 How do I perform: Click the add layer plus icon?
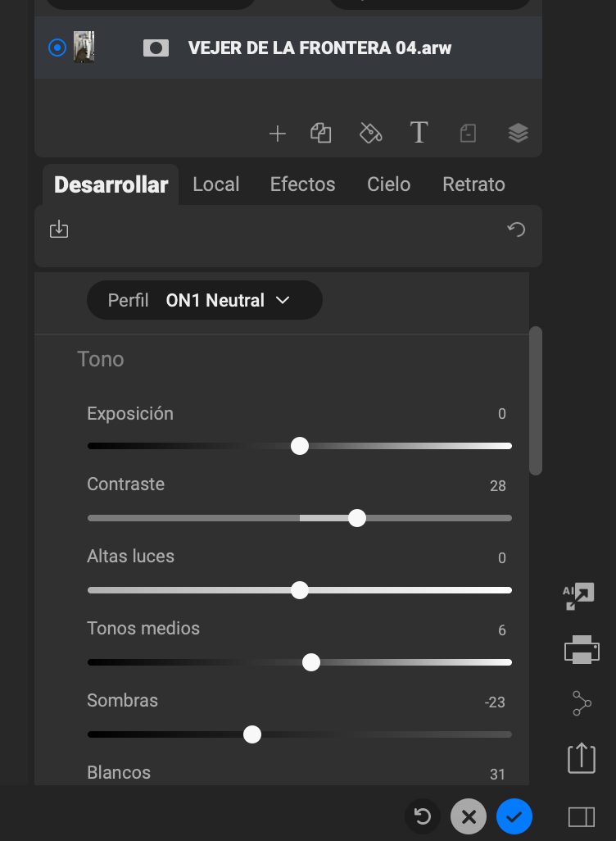pyautogui.click(x=278, y=134)
